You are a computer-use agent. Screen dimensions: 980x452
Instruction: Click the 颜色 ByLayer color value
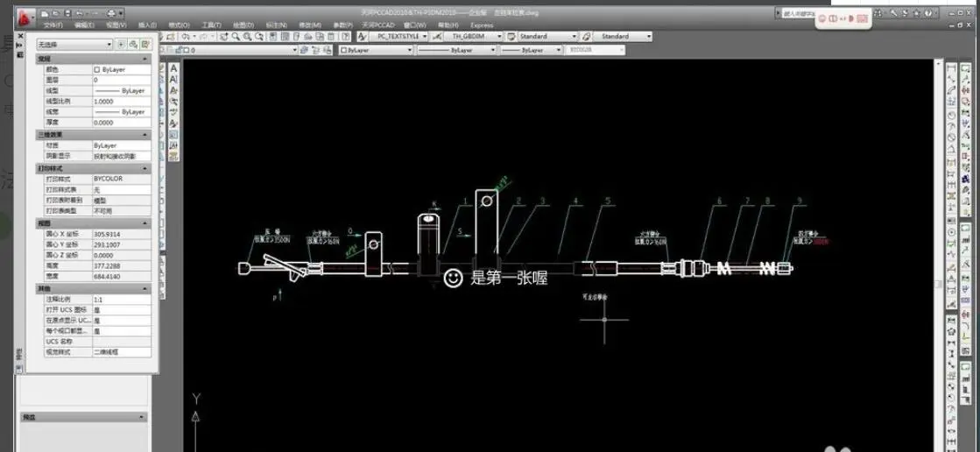click(x=122, y=69)
